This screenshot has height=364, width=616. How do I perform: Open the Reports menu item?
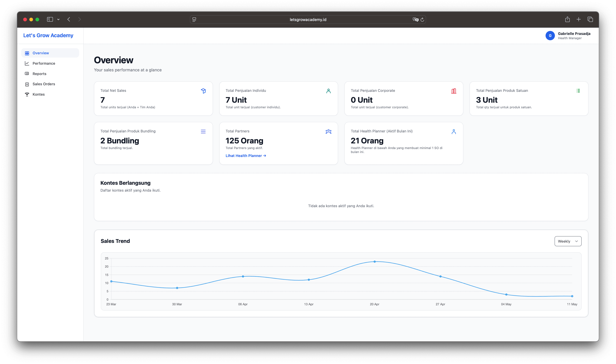[x=50, y=74]
